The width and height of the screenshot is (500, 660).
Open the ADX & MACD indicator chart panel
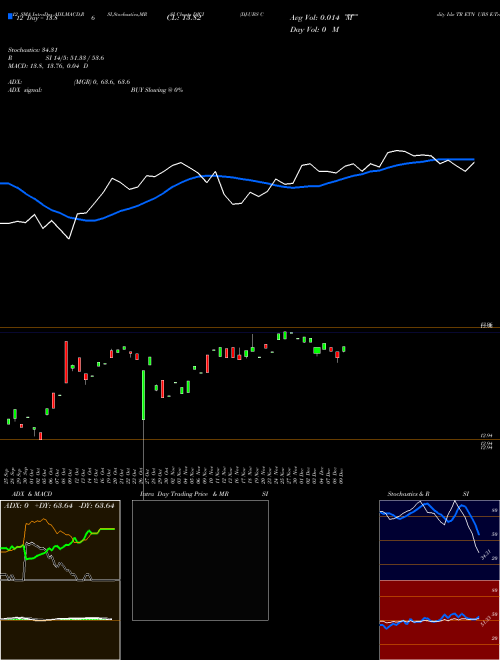point(60,580)
